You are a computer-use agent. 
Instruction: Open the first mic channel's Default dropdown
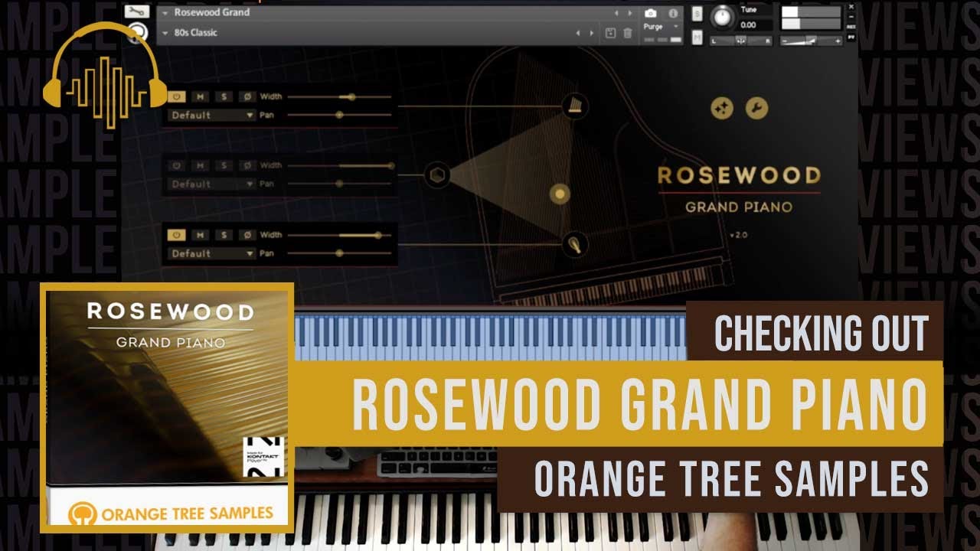(x=212, y=115)
